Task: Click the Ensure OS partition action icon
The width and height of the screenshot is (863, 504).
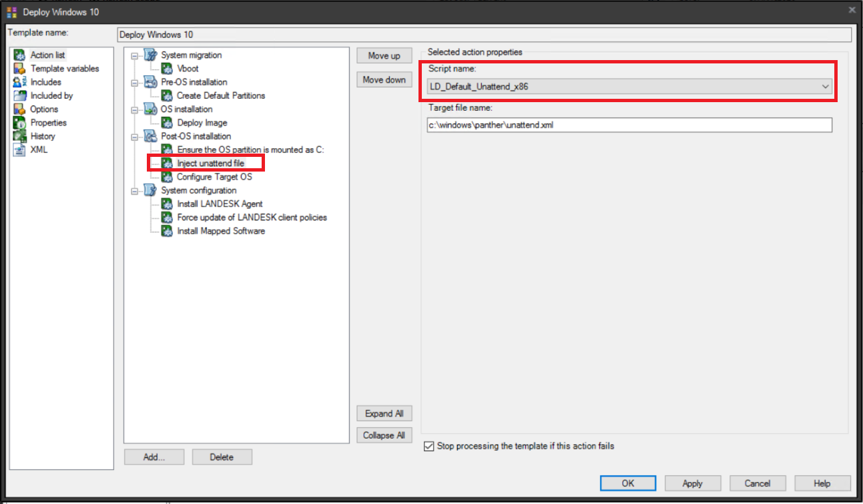Action: (x=167, y=150)
